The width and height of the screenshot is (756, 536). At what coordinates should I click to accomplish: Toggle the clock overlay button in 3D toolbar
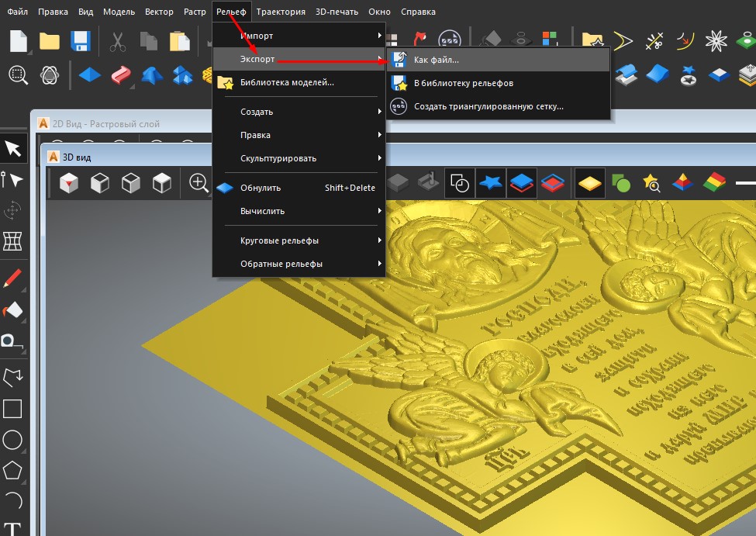point(460,183)
